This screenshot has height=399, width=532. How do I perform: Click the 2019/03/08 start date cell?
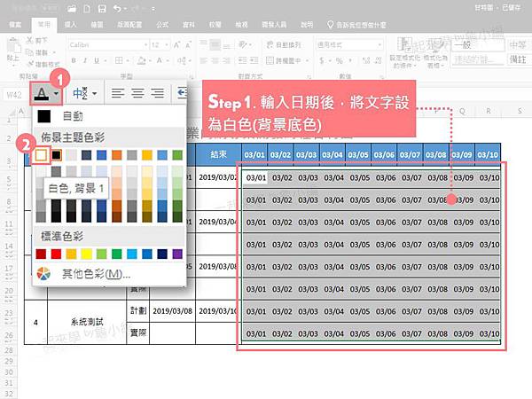pyautogui.click(x=172, y=311)
